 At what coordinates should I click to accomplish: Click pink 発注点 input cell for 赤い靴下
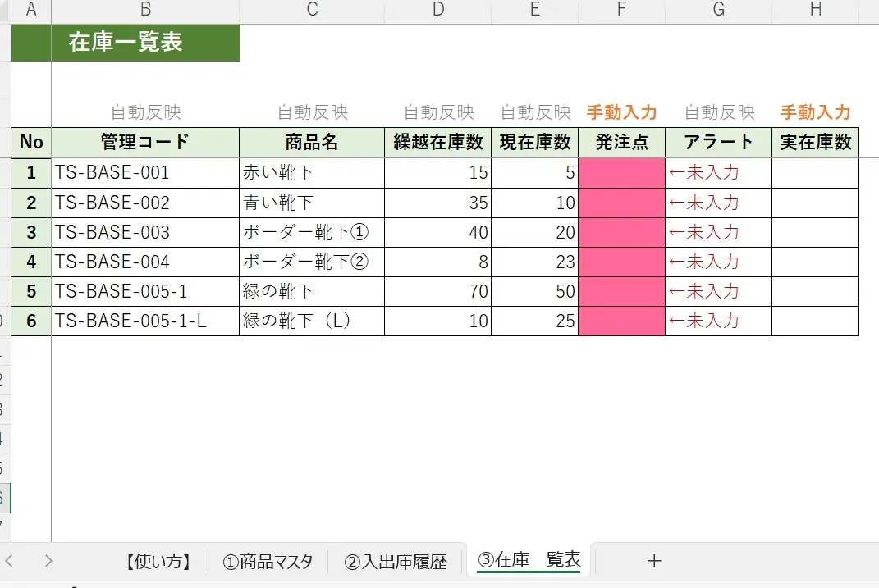(621, 173)
